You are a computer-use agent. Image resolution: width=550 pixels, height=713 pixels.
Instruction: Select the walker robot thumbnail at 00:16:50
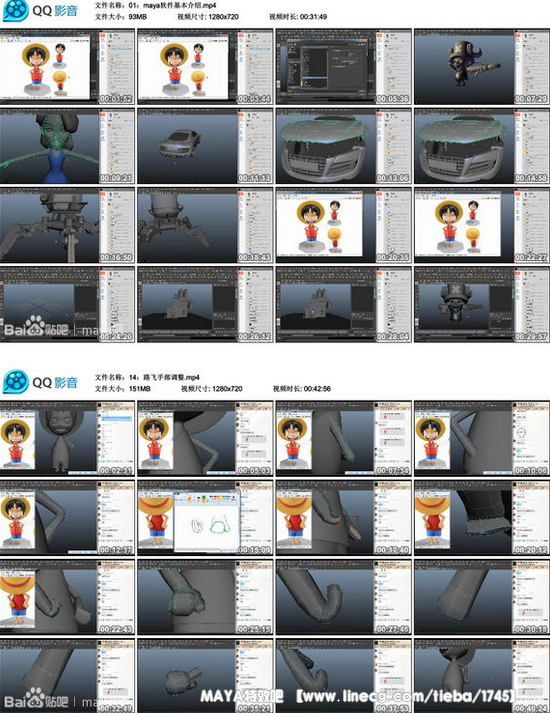tap(67, 225)
